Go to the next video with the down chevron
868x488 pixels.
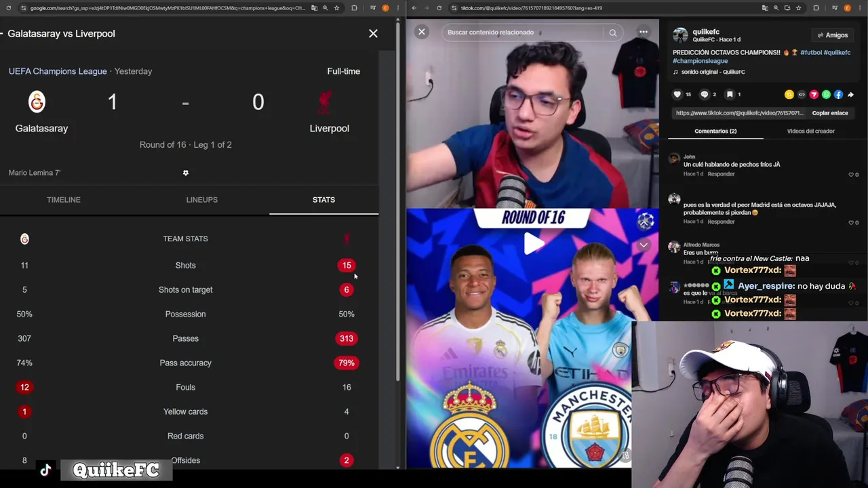644,245
